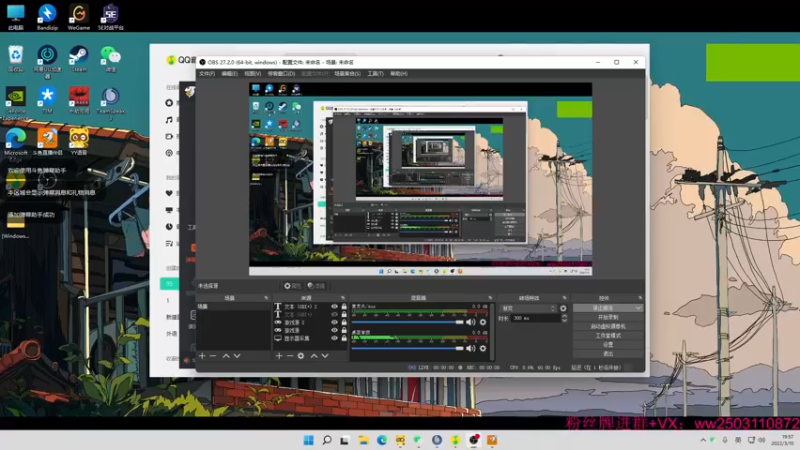Viewport: 800px width, 450px height.
Task: Open the scene transition type dropdown
Action: click(529, 308)
